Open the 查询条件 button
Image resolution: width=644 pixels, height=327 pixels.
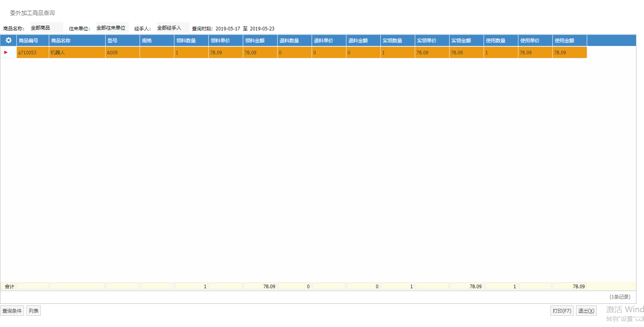click(x=12, y=311)
